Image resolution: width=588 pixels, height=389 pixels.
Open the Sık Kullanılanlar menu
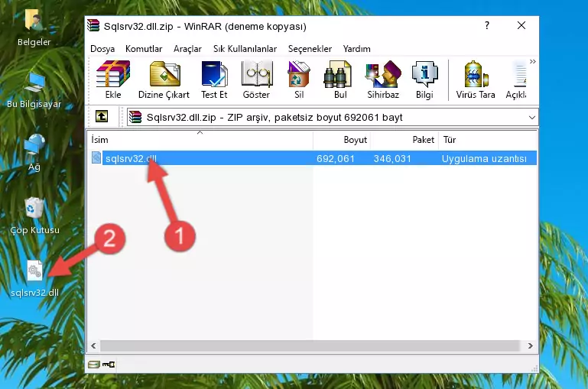[x=245, y=49]
